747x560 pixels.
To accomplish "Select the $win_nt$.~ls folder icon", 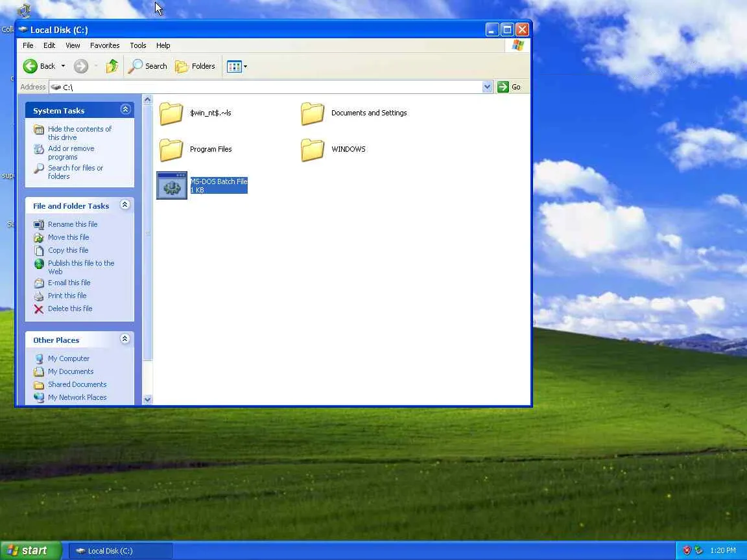I will tap(171, 114).
